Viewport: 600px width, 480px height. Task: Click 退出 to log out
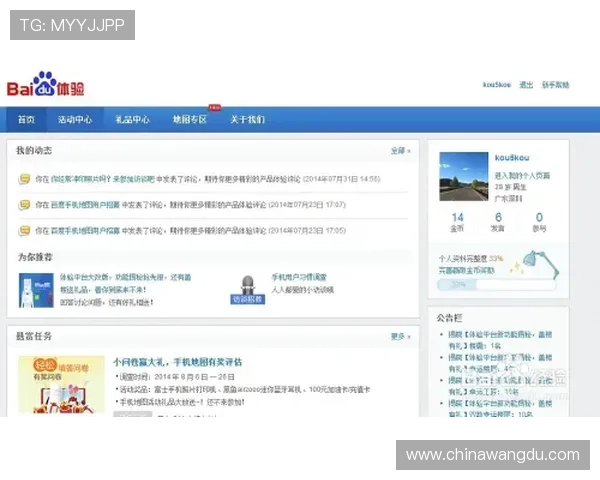(x=526, y=85)
